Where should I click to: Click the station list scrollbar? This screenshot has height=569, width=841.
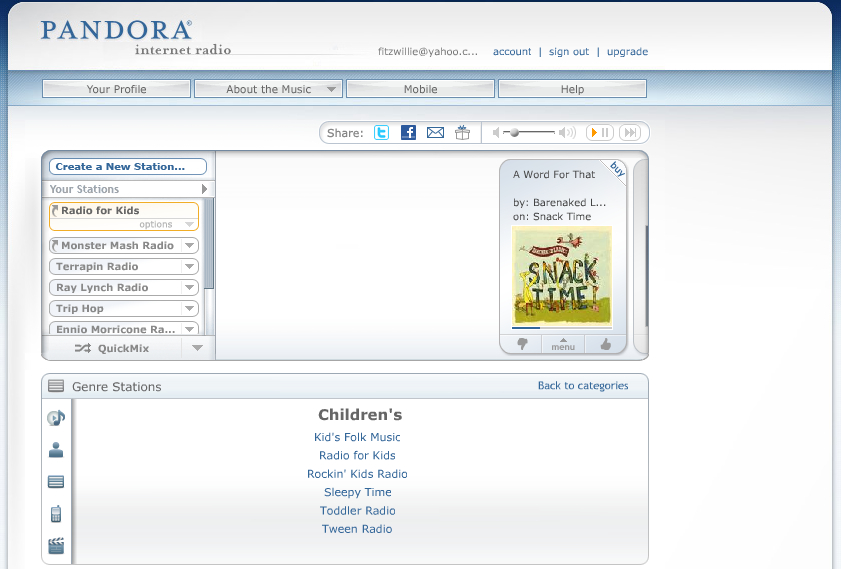[210, 244]
